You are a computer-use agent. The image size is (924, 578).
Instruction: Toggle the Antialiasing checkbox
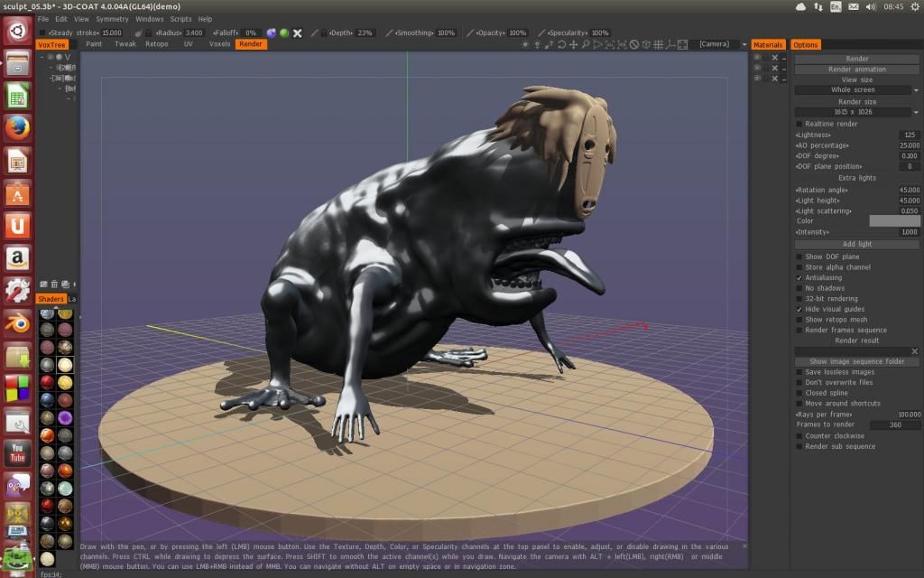(799, 278)
